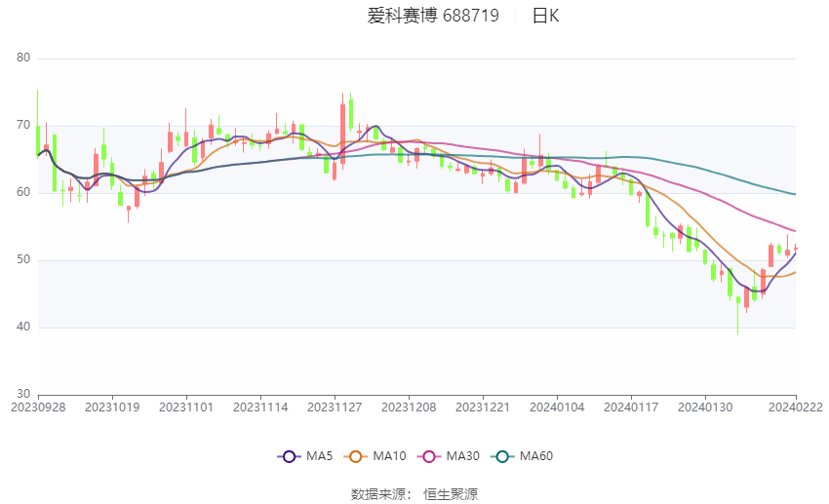The width and height of the screenshot is (829, 504).
Task: Click y-axis value 60
Action: pyautogui.click(x=23, y=192)
